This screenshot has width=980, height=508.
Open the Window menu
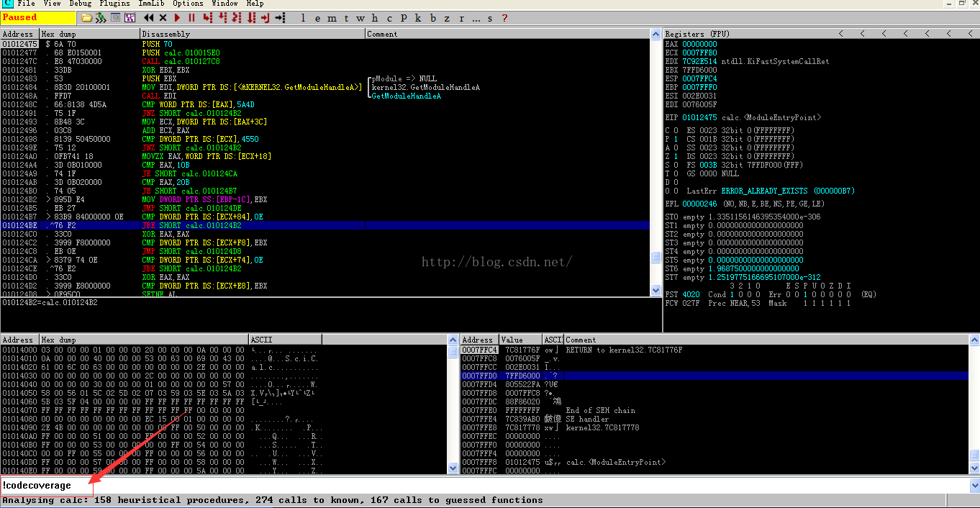pyautogui.click(x=224, y=4)
